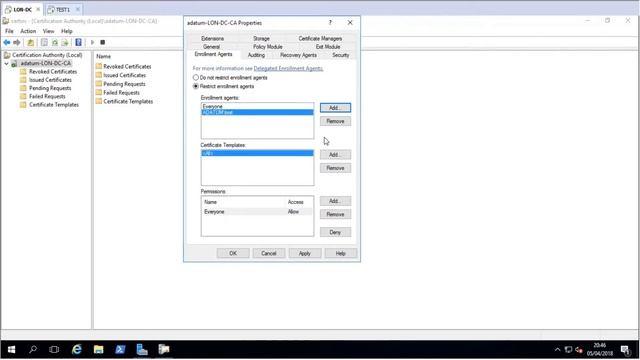The width and height of the screenshot is (640, 360).
Task: Show hidden system tray icons chevron
Action: pyautogui.click(x=558, y=350)
